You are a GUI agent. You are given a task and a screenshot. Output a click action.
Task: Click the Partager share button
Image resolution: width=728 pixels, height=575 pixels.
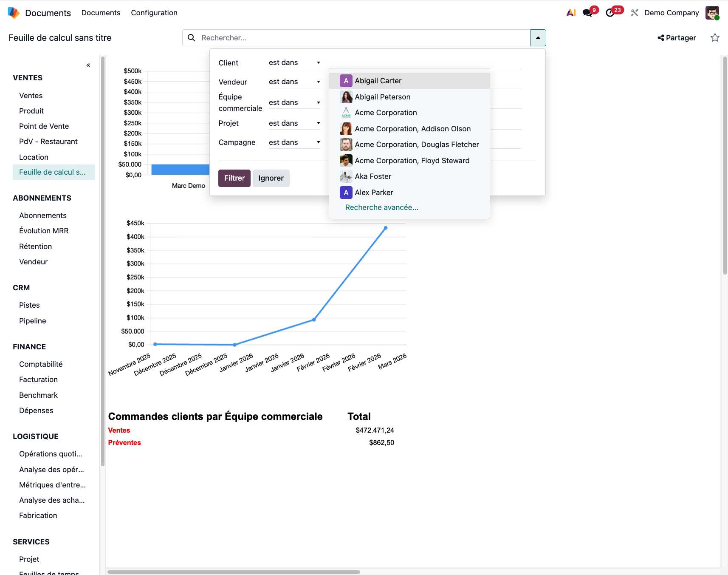[x=677, y=38]
